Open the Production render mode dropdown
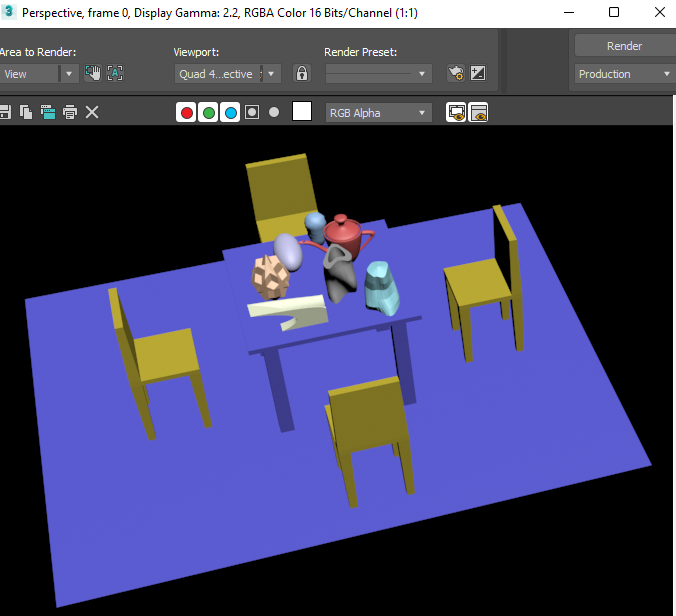 [625, 74]
